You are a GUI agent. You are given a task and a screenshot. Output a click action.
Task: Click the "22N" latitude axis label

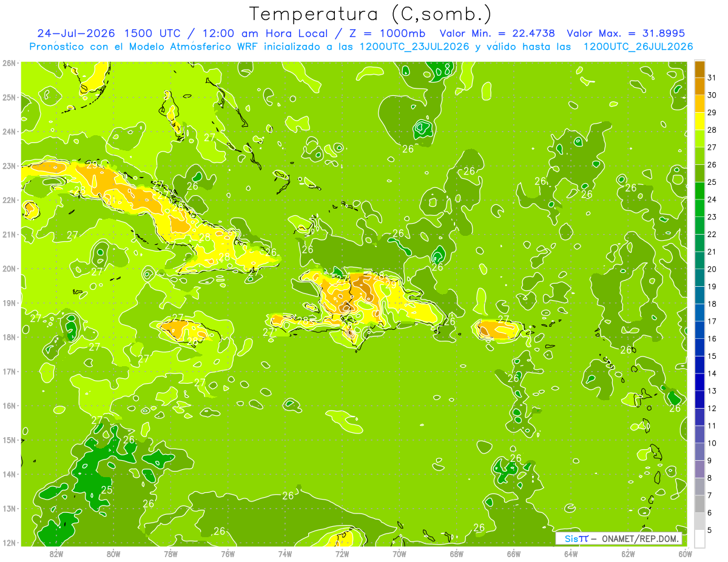[x=10, y=199]
